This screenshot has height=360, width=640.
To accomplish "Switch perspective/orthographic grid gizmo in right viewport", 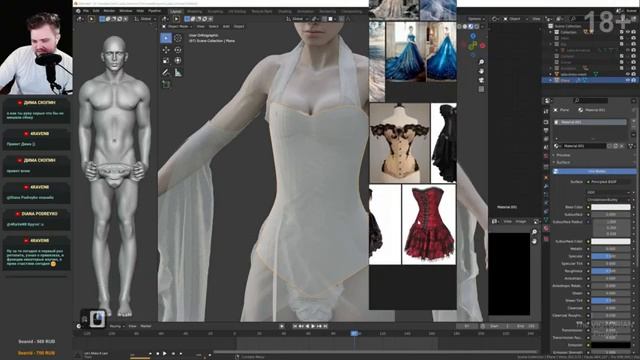I will click(x=482, y=89).
